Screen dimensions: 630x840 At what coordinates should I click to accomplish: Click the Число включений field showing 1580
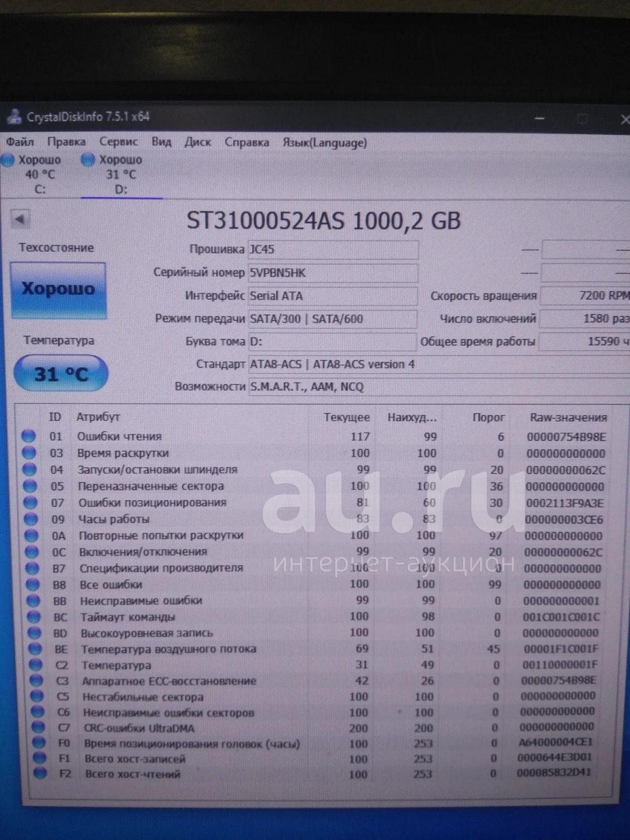[584, 318]
